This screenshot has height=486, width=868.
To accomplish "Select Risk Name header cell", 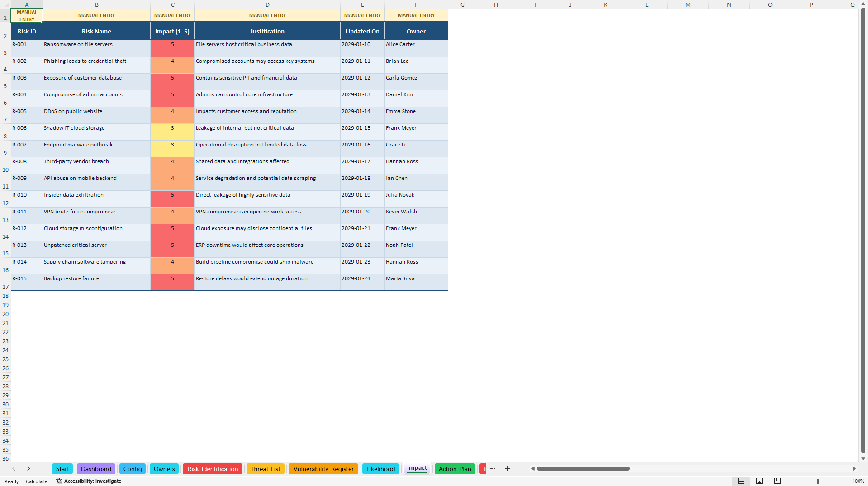I will 96,31.
